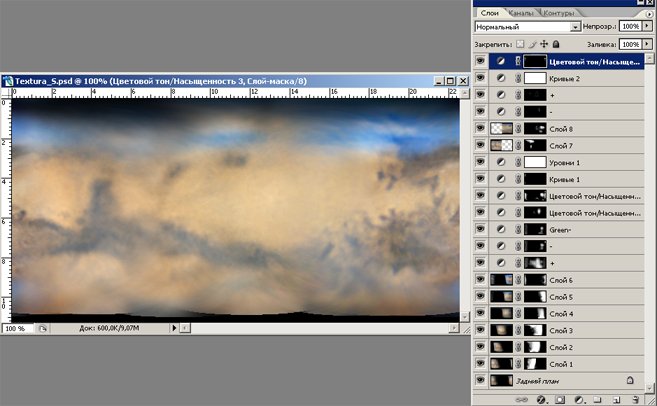
Task: Click the add layer mask icon
Action: tap(561, 399)
